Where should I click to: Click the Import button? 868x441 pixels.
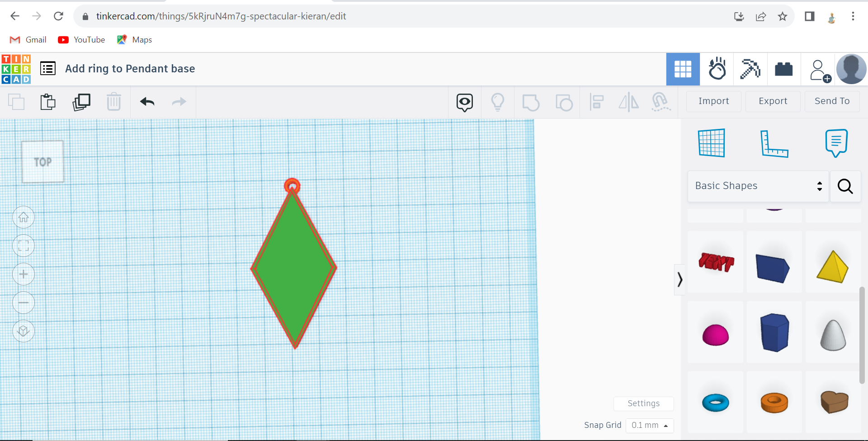point(714,101)
